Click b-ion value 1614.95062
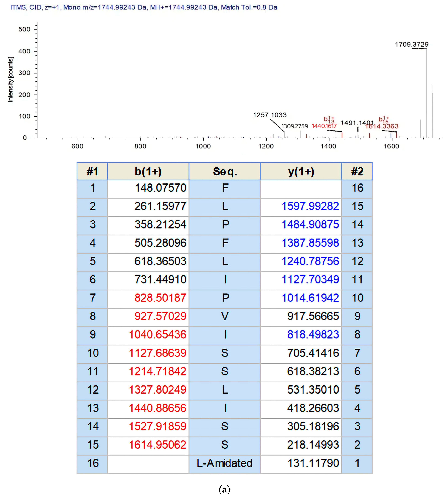 tap(158, 445)
